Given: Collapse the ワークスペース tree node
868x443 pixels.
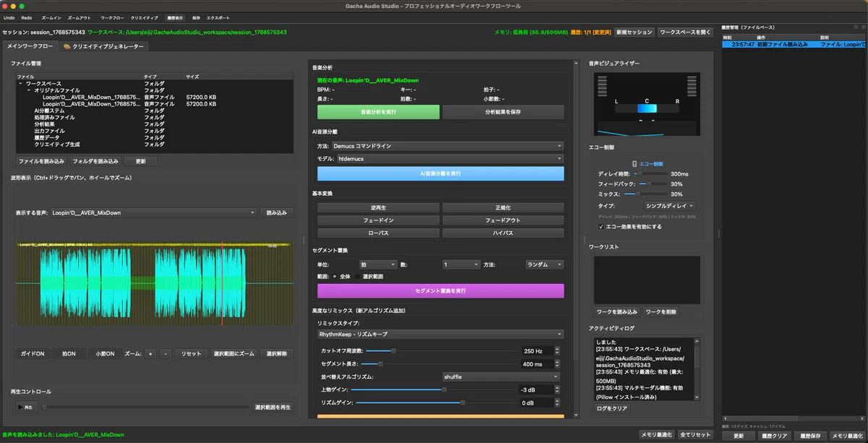Looking at the screenshot, I should [21, 84].
